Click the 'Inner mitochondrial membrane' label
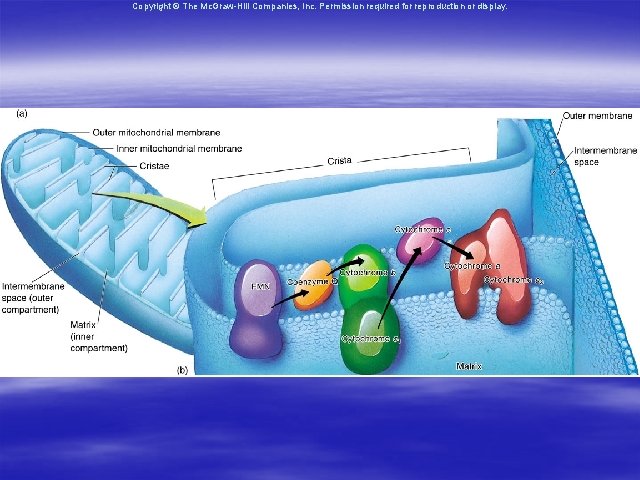The height and width of the screenshot is (480, 640). (179, 149)
